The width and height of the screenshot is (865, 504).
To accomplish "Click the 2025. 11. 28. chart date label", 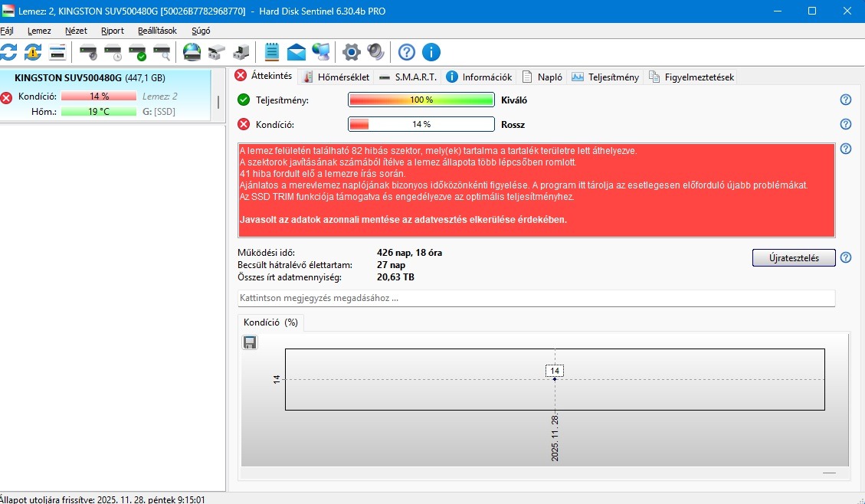I will tap(555, 438).
